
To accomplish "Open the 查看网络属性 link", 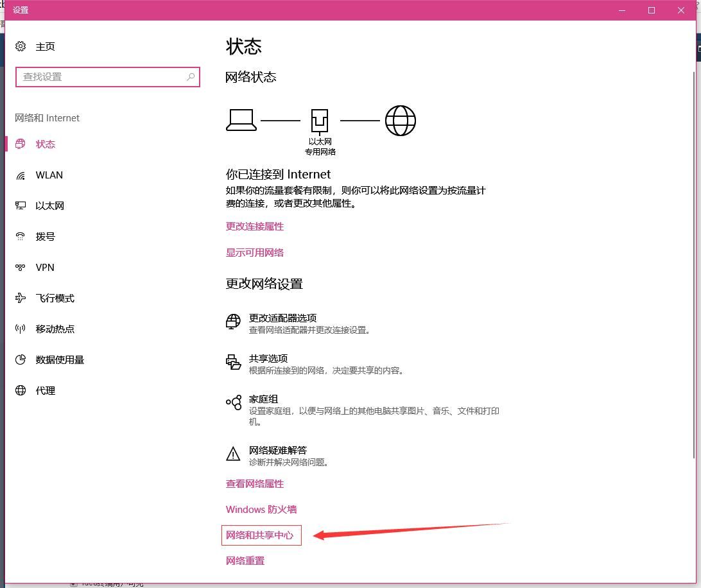I will [255, 484].
